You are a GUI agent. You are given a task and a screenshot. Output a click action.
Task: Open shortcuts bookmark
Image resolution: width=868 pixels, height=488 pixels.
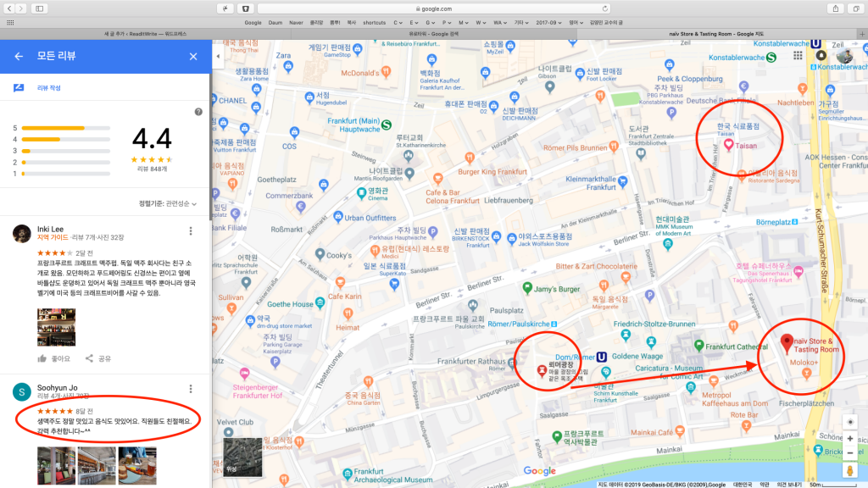[x=374, y=23]
